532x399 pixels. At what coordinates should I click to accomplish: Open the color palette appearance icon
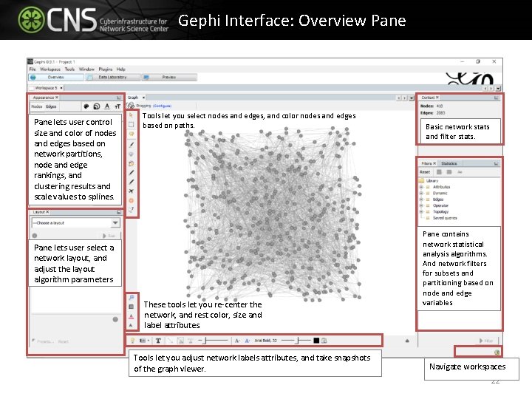86,106
